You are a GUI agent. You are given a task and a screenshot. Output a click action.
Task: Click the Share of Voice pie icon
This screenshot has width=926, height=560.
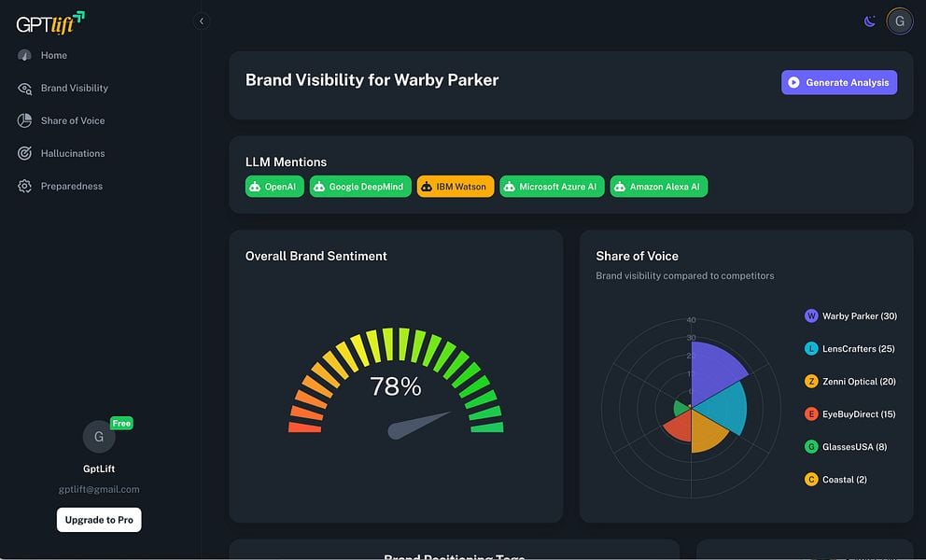pos(24,120)
